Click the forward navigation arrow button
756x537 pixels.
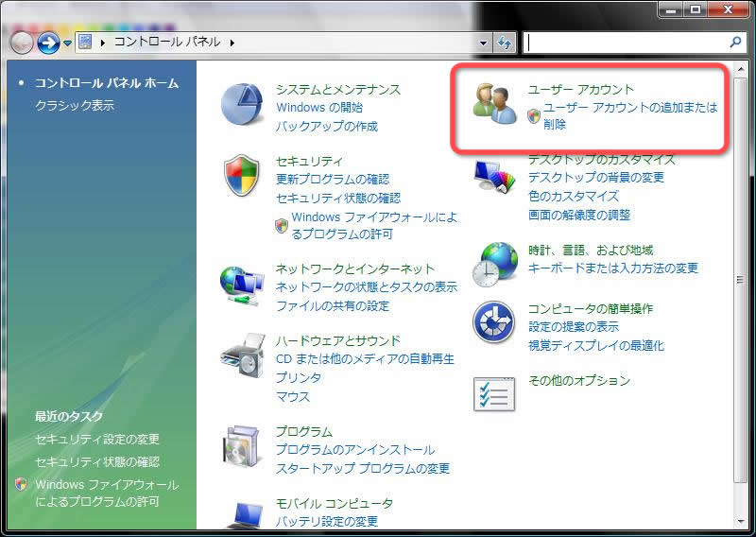(x=48, y=43)
